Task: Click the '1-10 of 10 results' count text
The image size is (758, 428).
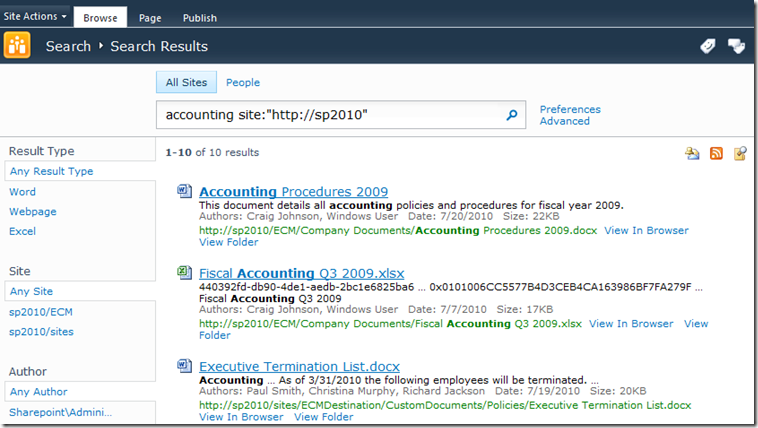Action: pyautogui.click(x=212, y=152)
